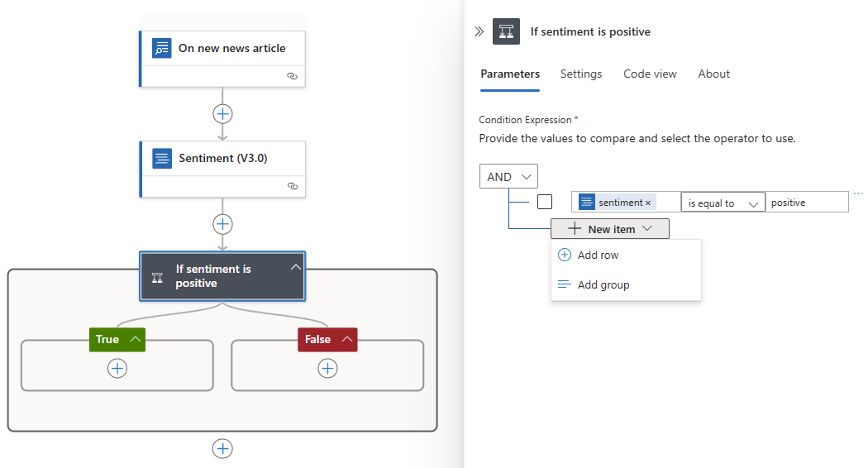
Task: Click the sentiment token icon in expression
Action: click(x=587, y=202)
